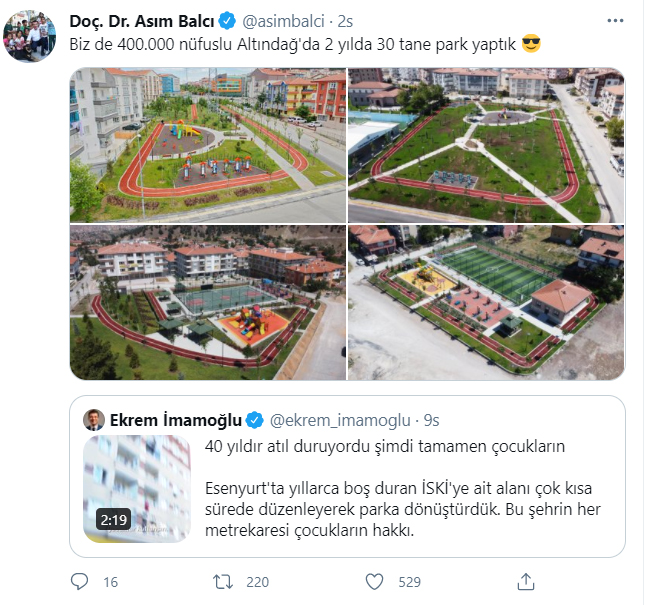Image resolution: width=656 pixels, height=605 pixels.
Task: Open Asım Balcı's profile picture
Action: pos(29,37)
